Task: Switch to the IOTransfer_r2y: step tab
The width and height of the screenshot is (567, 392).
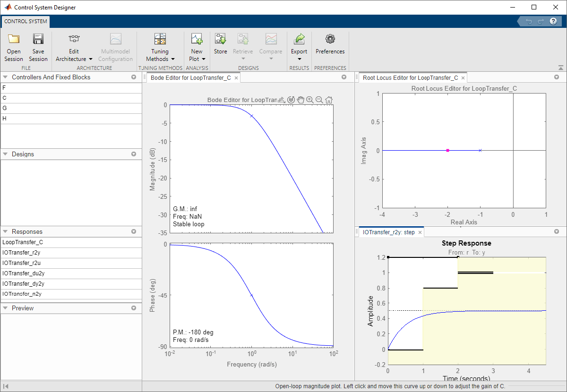Action: pyautogui.click(x=388, y=232)
